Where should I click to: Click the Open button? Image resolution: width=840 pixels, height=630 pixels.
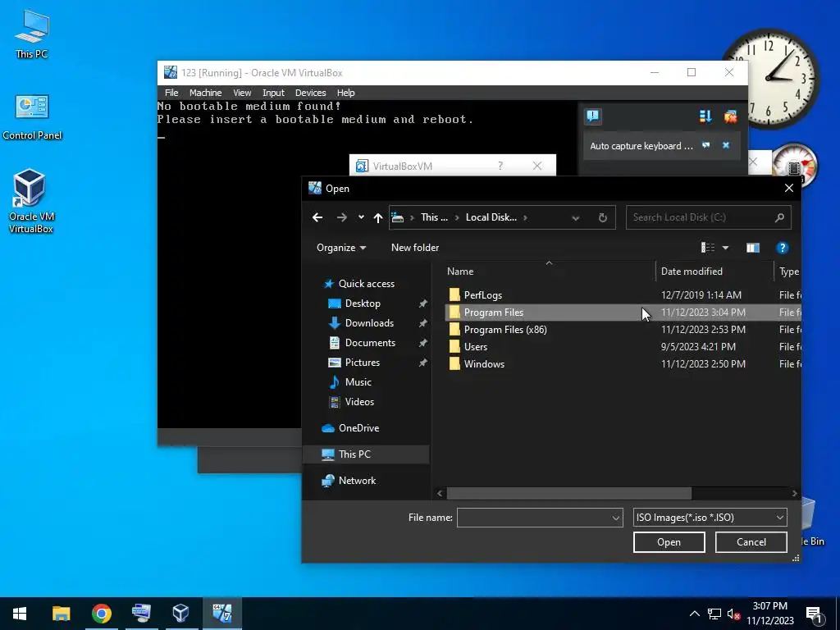669,542
